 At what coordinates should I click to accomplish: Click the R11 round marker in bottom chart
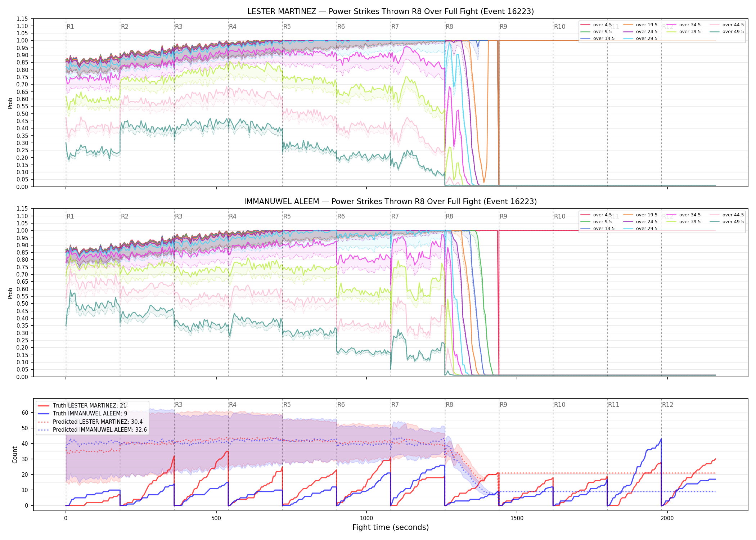coord(614,405)
